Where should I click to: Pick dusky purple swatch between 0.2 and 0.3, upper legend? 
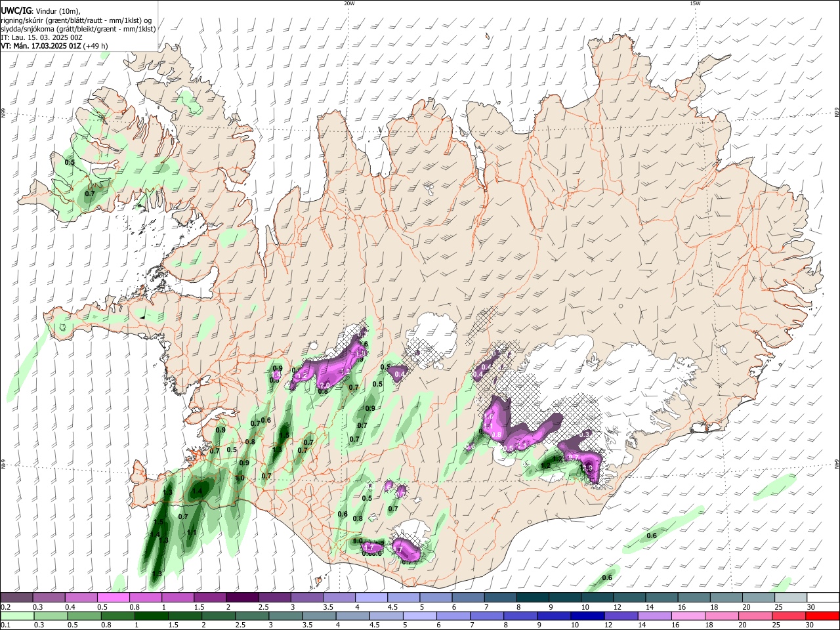pyautogui.click(x=16, y=597)
